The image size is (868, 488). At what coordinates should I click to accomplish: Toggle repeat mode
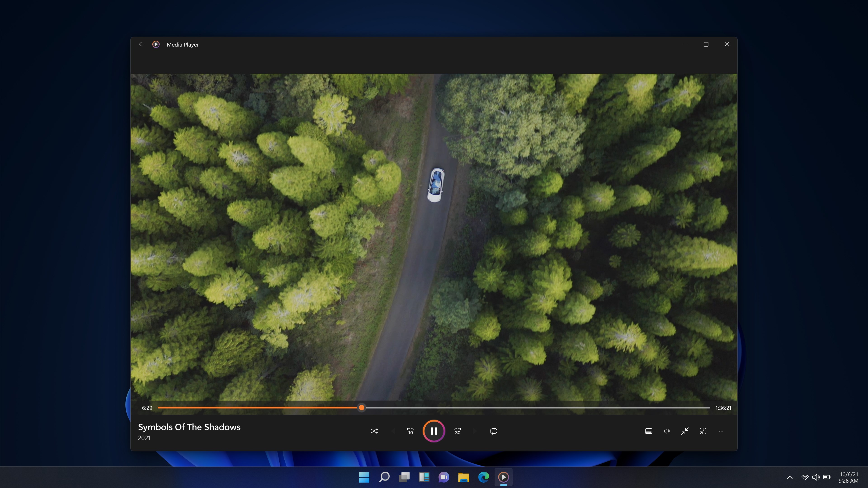493,431
